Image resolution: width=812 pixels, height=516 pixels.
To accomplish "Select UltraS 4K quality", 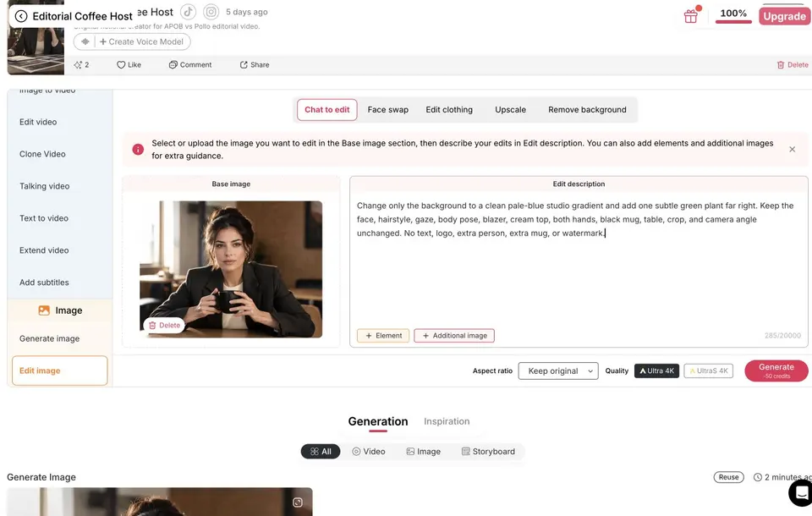I will [x=708, y=371].
